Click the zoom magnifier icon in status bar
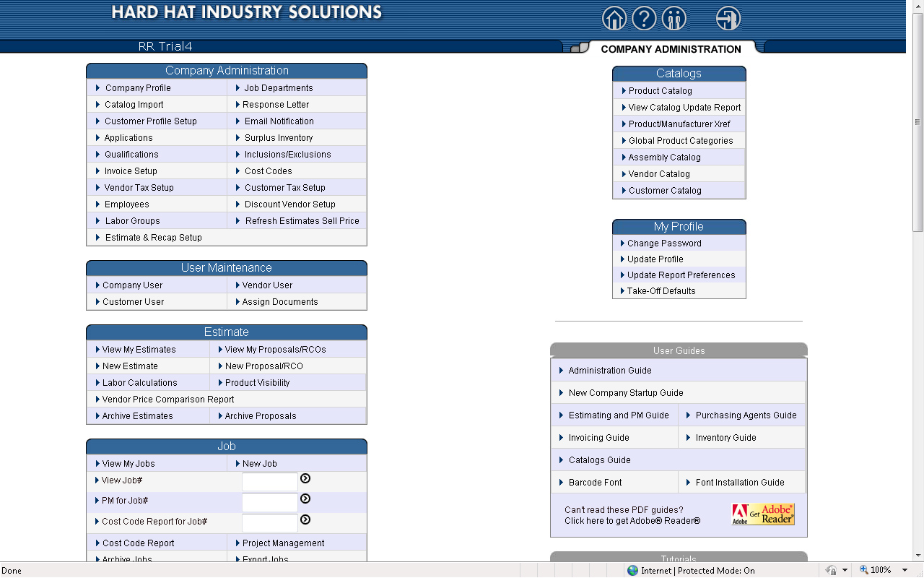This screenshot has height=578, width=924. [863, 570]
